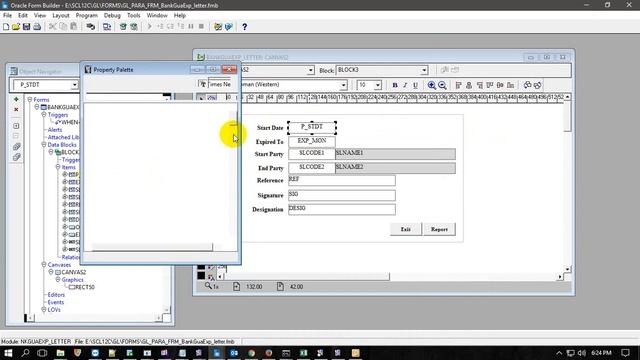Image resolution: width=640 pixels, height=360 pixels.
Task: Click the Expand icon in Object Navigator sidebar
Action: (x=16, y=126)
